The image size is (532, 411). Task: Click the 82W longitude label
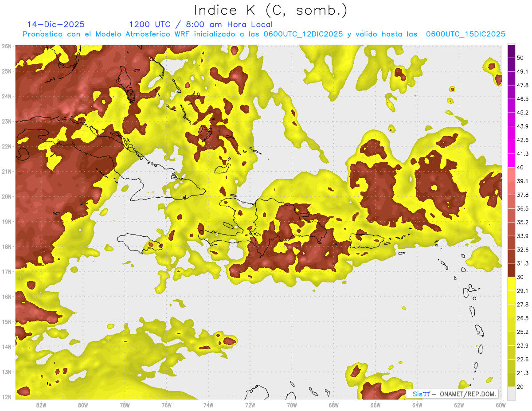[41, 405]
